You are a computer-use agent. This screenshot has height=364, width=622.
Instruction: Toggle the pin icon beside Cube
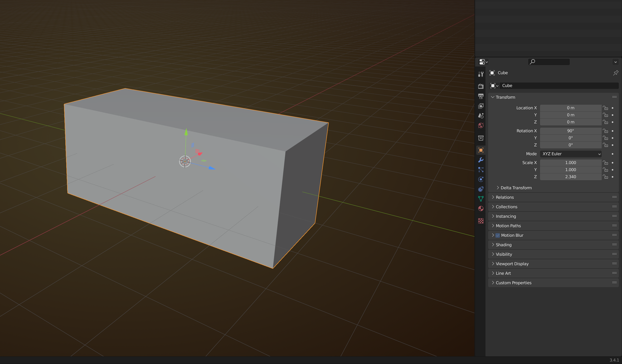coord(615,73)
